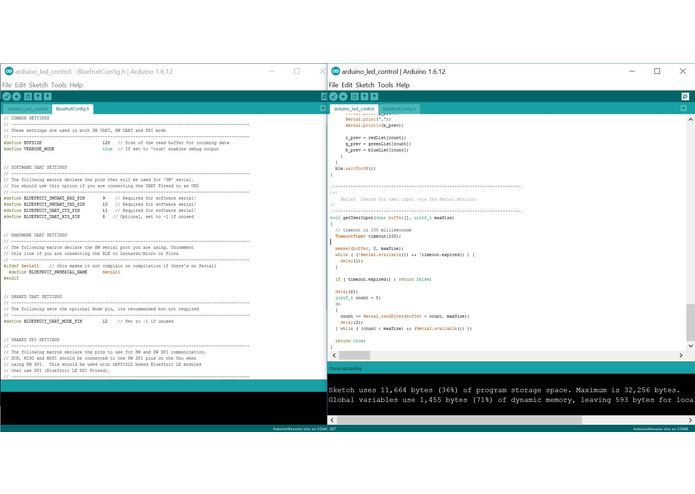Click 'BLUEFRUIT_UART_MODE_PIN' define line
This screenshot has height=494, width=695.
(89, 322)
